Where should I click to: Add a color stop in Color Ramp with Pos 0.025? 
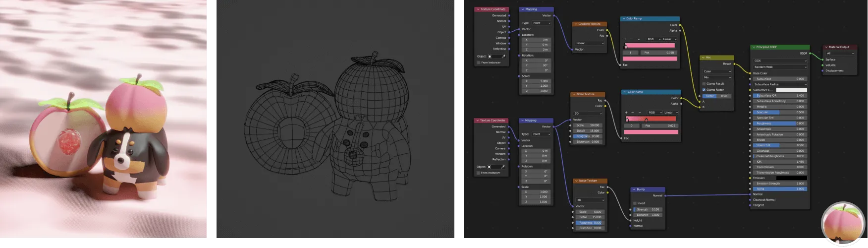pos(626,113)
